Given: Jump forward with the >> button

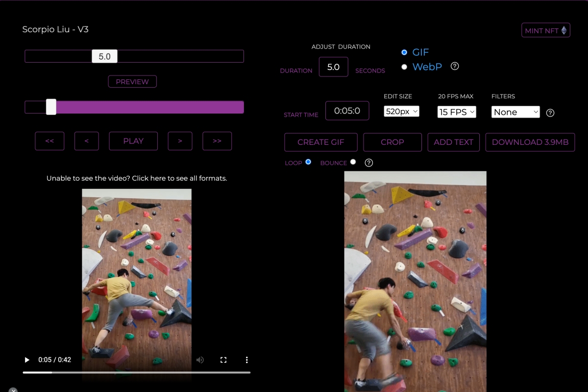Looking at the screenshot, I should [217, 141].
